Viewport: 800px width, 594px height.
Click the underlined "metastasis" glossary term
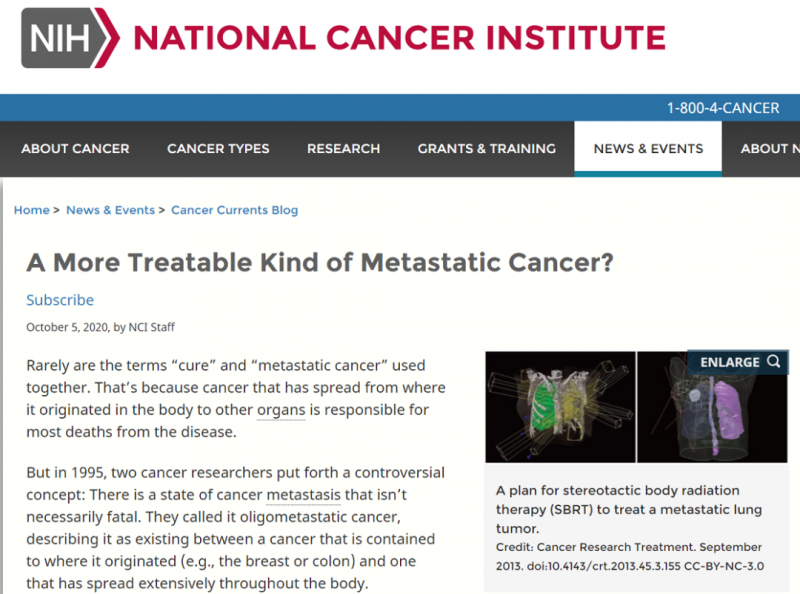point(303,495)
